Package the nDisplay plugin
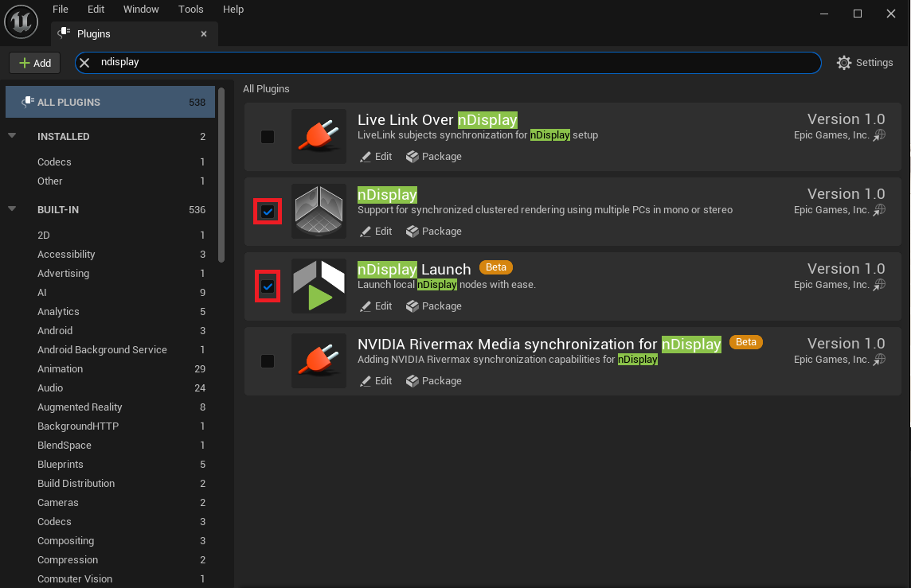Screen dimensions: 911x588 point(433,232)
